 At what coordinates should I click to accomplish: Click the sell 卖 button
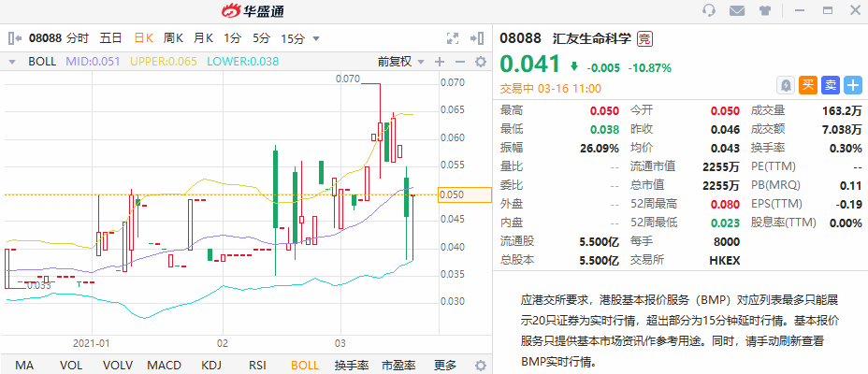pyautogui.click(x=831, y=85)
